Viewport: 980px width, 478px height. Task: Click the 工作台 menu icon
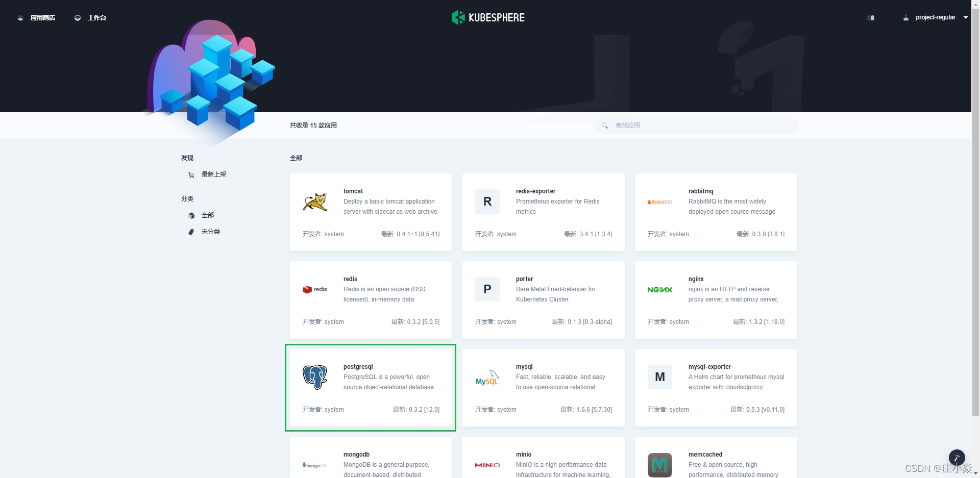78,18
